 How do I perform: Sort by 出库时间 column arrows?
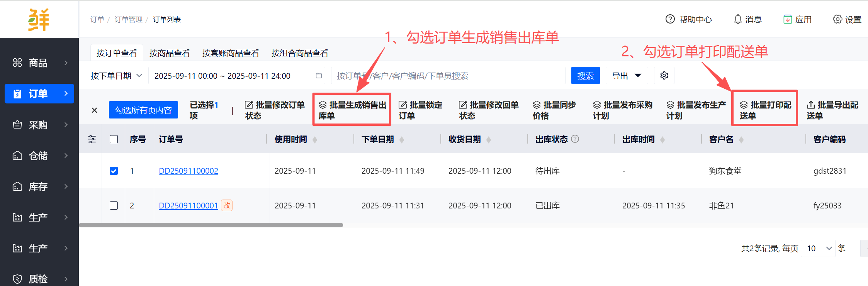[662, 140]
